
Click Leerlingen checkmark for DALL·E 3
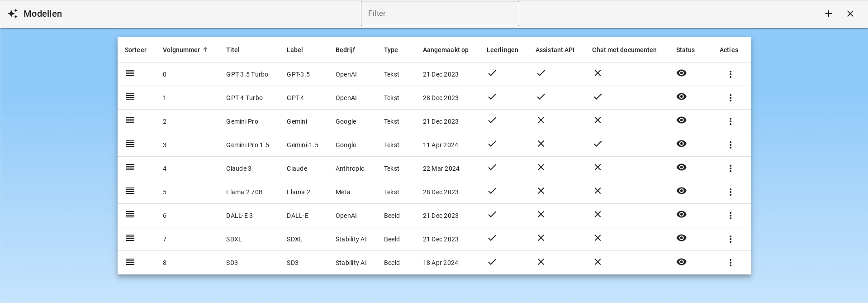click(x=492, y=215)
